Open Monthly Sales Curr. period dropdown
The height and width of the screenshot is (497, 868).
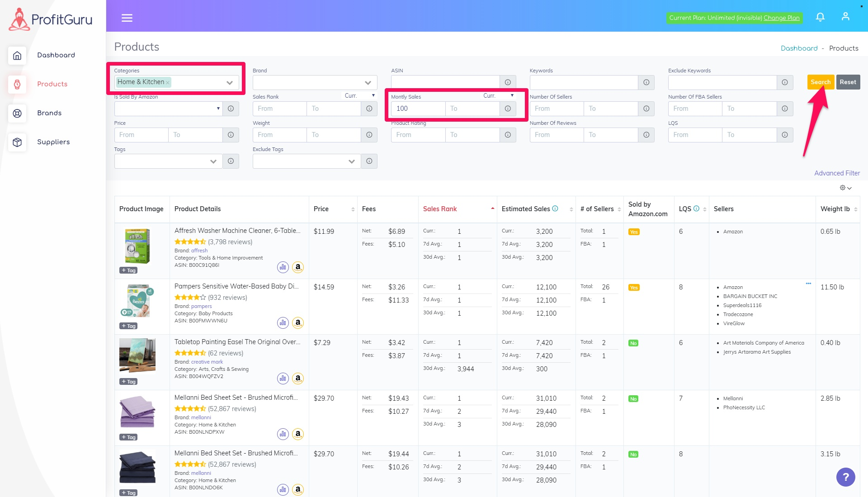point(499,95)
